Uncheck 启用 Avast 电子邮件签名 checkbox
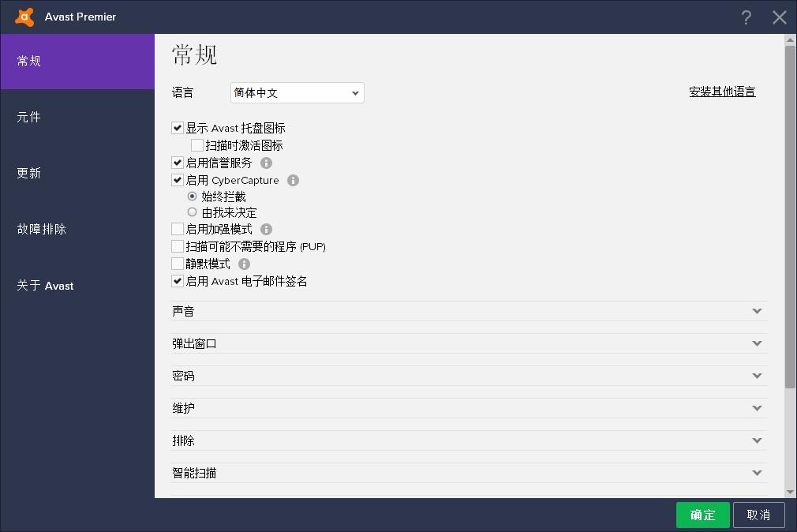The width and height of the screenshot is (797, 532). 178,281
